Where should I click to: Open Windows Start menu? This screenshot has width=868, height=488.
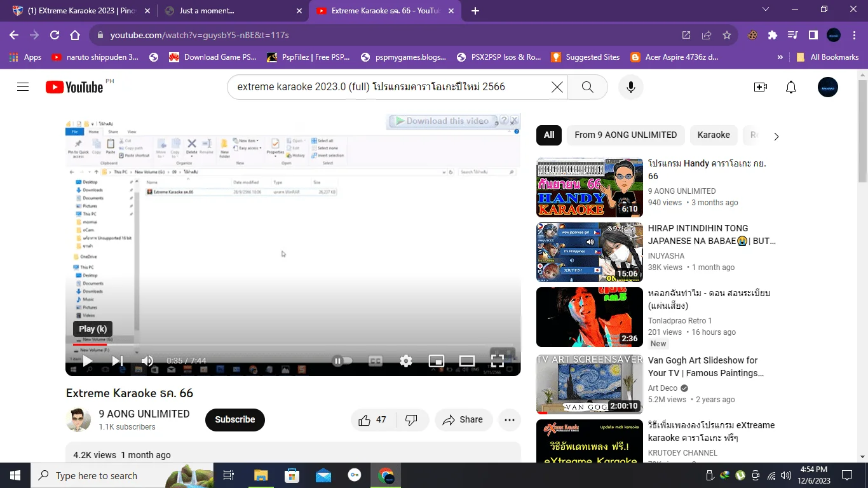click(15, 475)
